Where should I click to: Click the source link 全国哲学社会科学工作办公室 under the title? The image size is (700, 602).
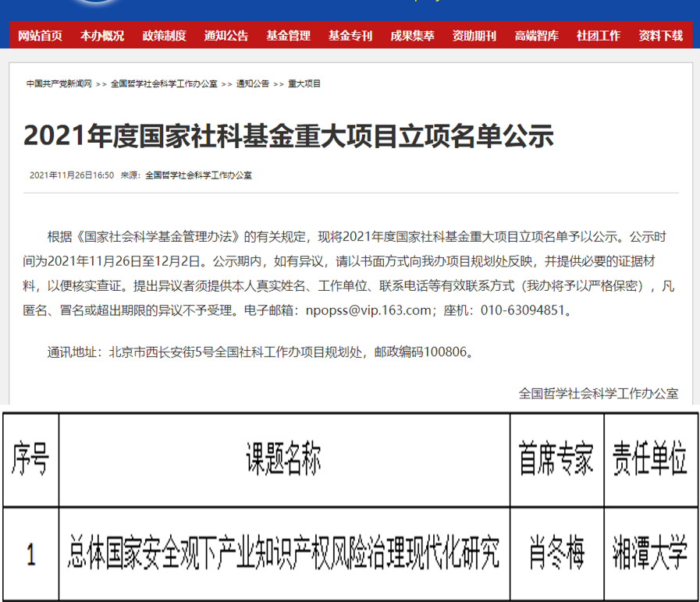199,175
